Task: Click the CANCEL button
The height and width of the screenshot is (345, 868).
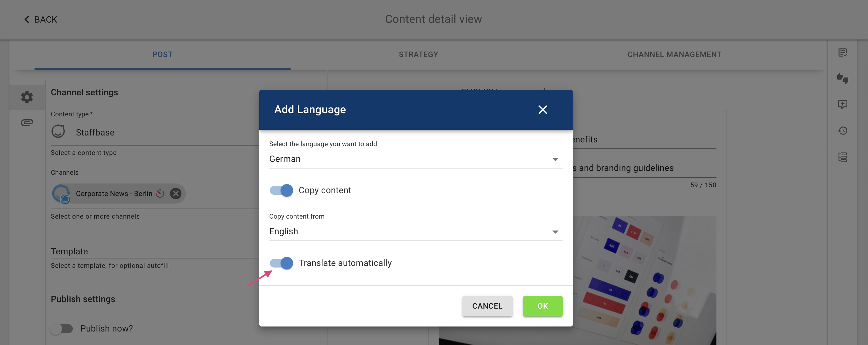Action: point(487,306)
